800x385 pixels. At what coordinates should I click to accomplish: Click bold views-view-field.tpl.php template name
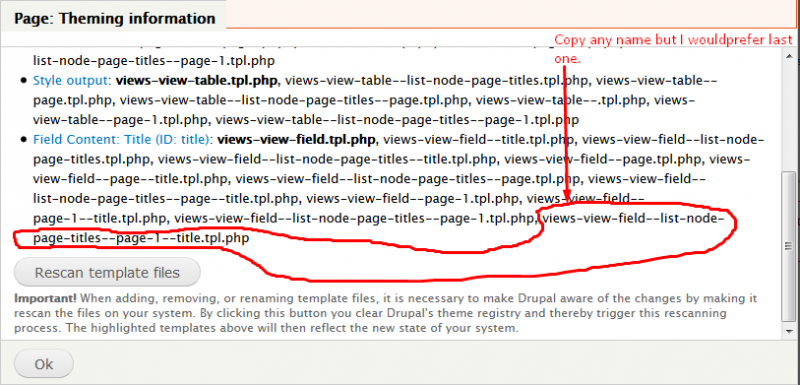[x=296, y=139]
